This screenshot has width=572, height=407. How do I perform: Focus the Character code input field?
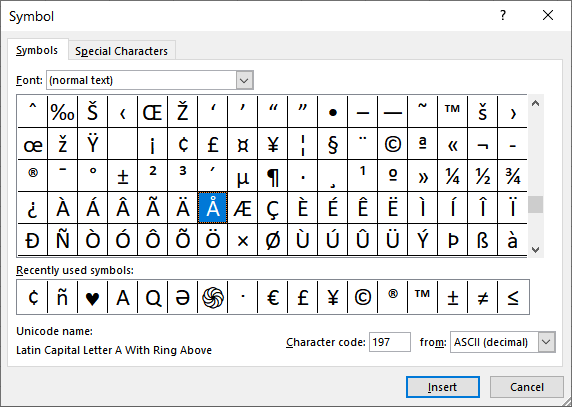click(x=390, y=342)
